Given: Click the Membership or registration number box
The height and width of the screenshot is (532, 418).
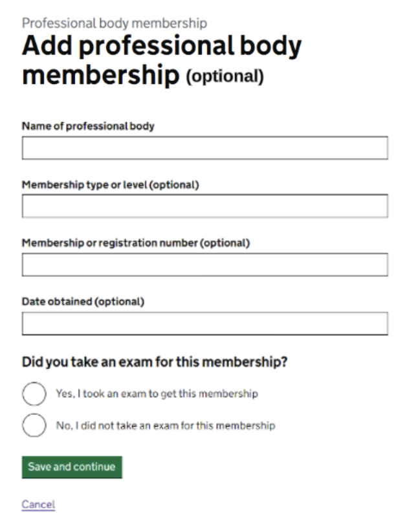Looking at the screenshot, I should coord(204,265).
